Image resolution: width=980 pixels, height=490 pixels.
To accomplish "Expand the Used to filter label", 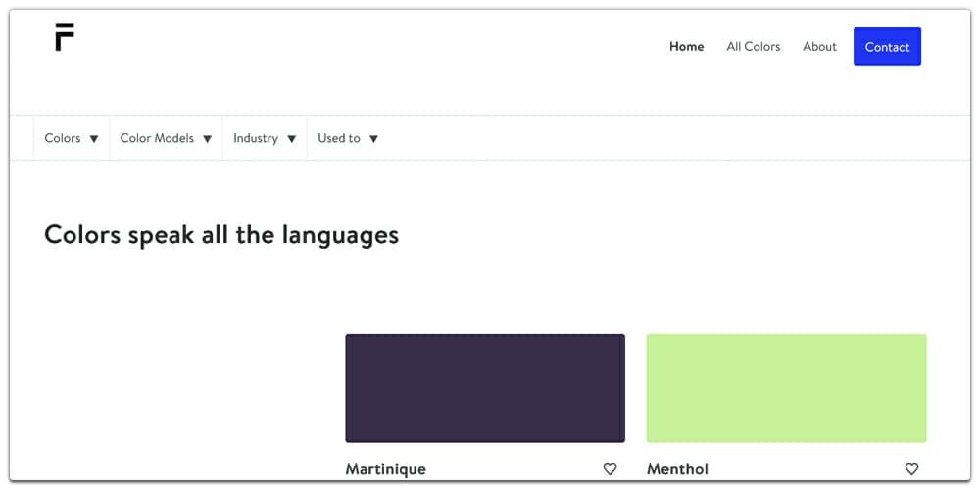I will (339, 138).
